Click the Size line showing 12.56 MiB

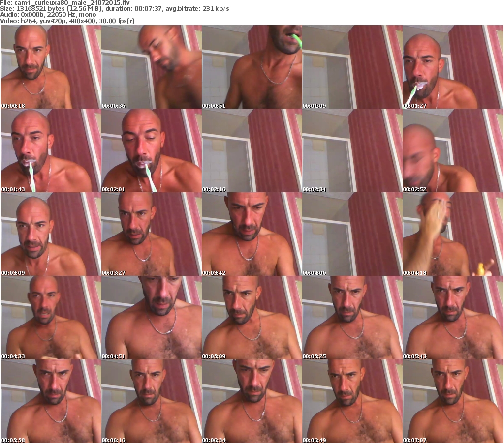click(x=114, y=9)
